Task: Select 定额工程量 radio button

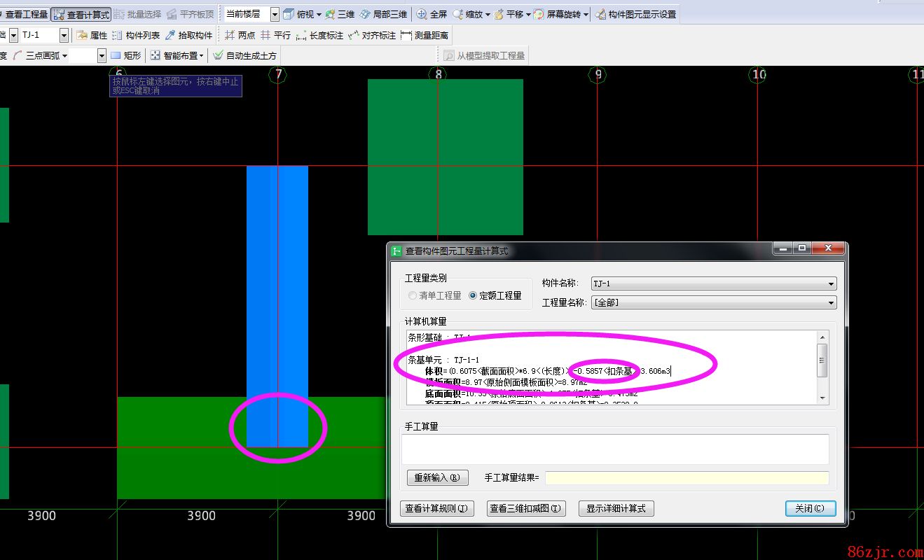Action: click(473, 295)
